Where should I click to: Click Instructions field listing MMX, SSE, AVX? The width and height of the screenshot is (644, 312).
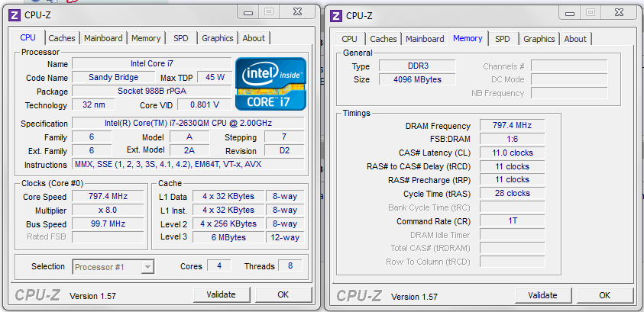tap(188, 165)
